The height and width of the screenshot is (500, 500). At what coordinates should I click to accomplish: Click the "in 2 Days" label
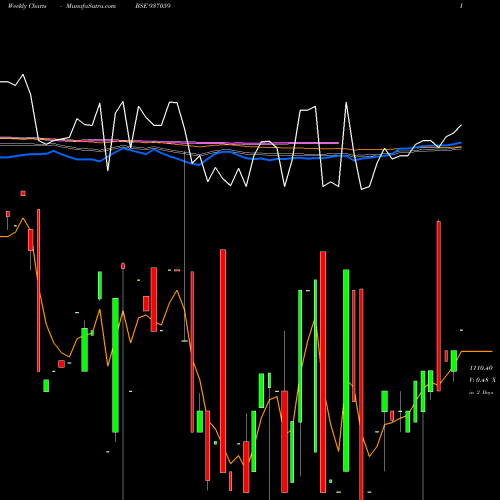(x=481, y=393)
